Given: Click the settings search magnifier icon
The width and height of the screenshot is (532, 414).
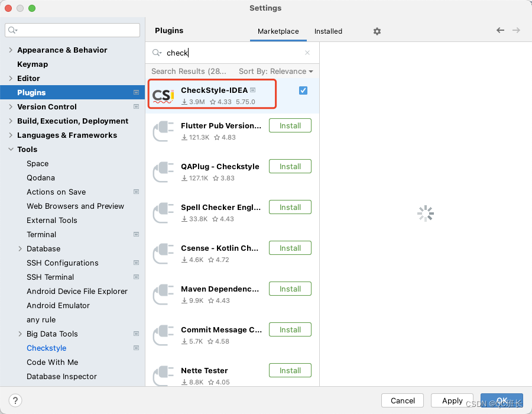Looking at the screenshot, I should pyautogui.click(x=12, y=30).
